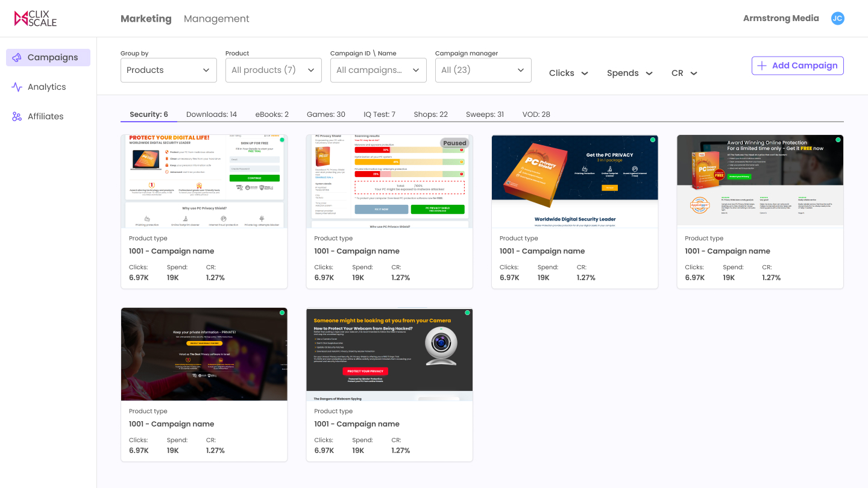Click the green status dot on Award Winning card
Screen dimensions: 868x488
[838, 140]
